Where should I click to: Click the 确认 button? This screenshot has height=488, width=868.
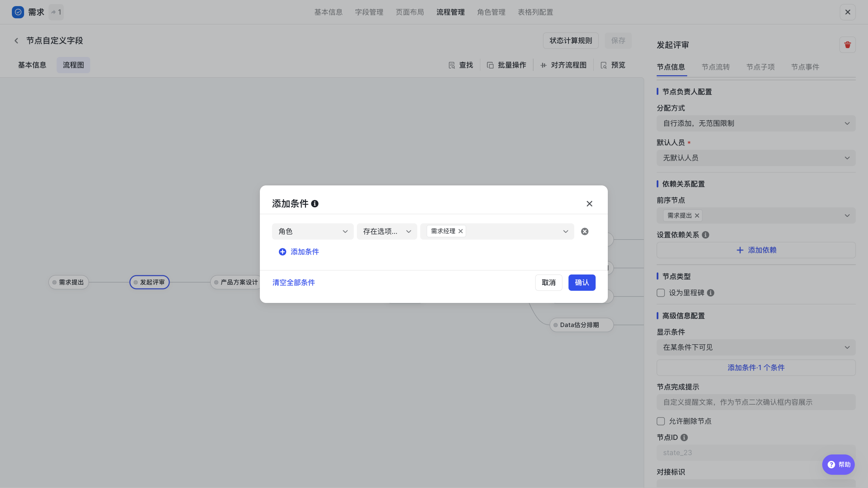click(582, 283)
